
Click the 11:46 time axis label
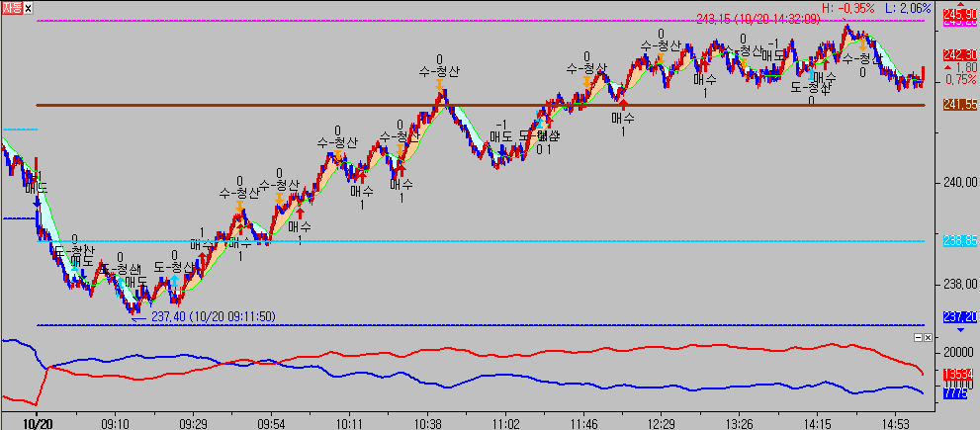click(585, 422)
